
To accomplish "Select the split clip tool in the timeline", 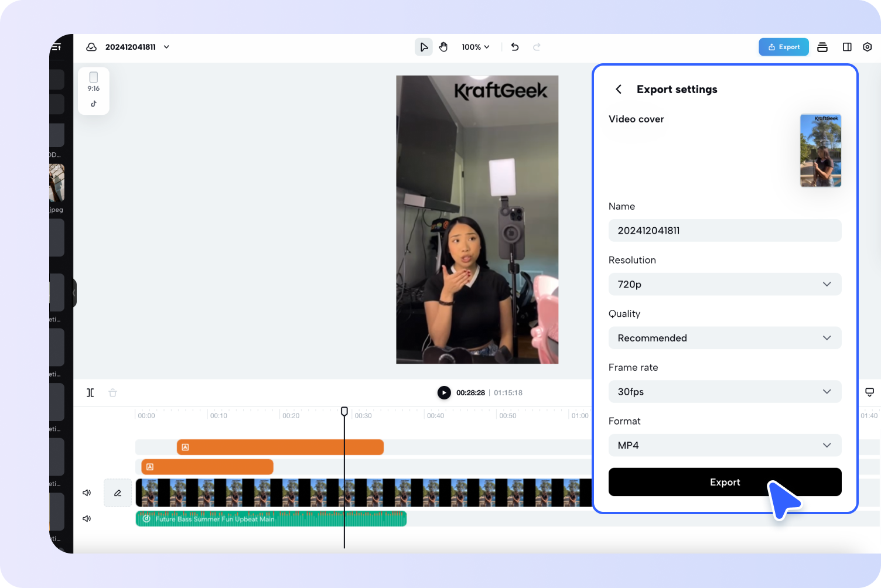I will tap(90, 392).
